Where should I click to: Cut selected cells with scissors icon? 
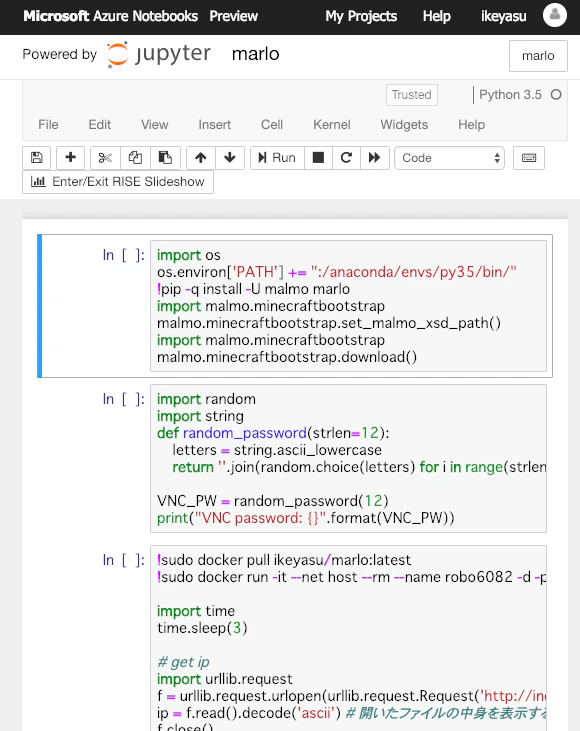coord(105,158)
